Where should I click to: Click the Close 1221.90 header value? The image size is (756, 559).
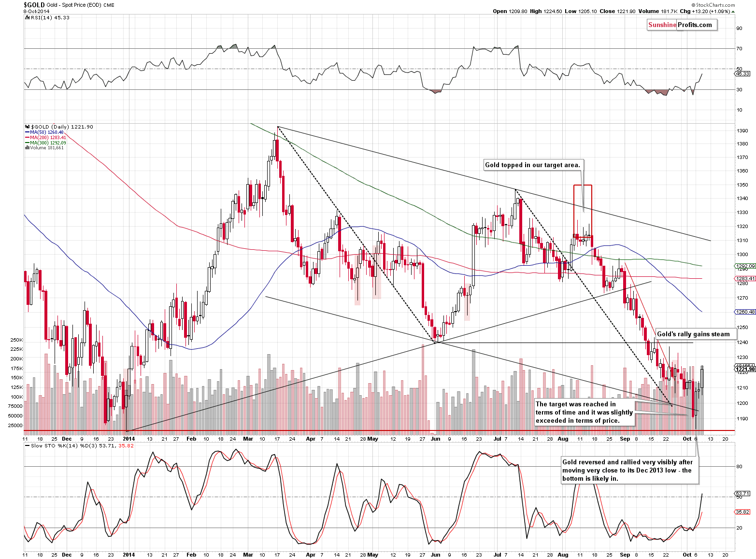coord(617,11)
